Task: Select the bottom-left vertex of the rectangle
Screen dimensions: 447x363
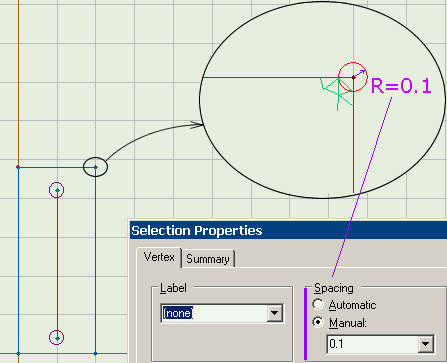Action: point(18,353)
